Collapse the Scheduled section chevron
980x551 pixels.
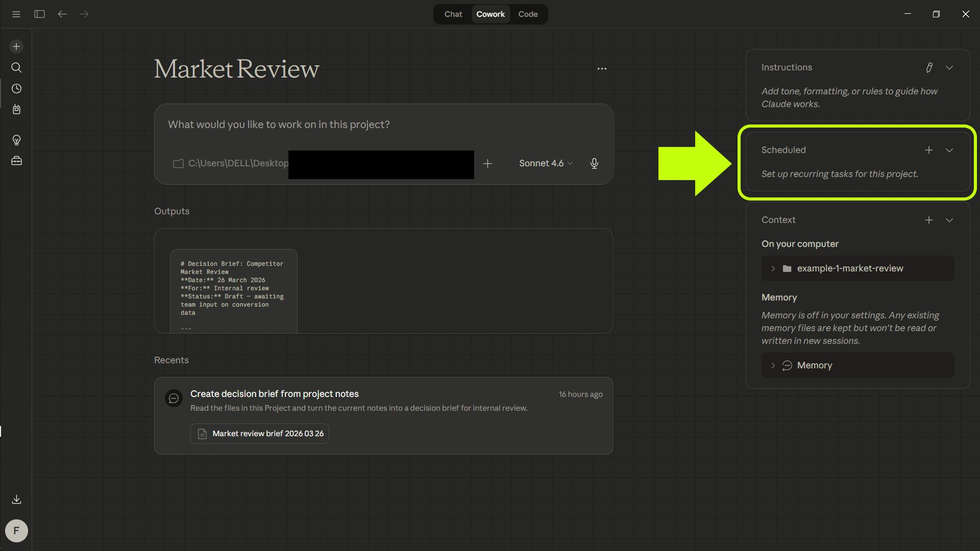[949, 150]
